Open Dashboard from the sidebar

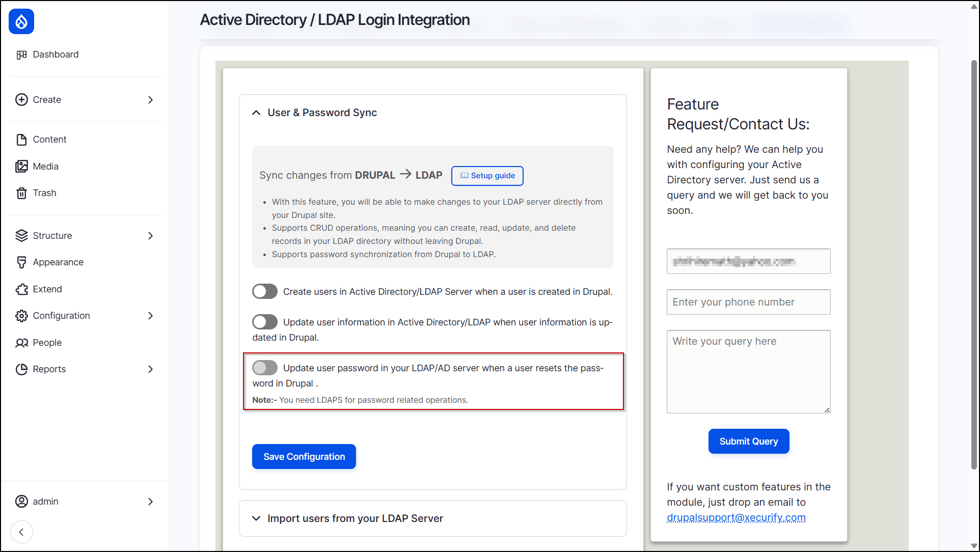[55, 54]
